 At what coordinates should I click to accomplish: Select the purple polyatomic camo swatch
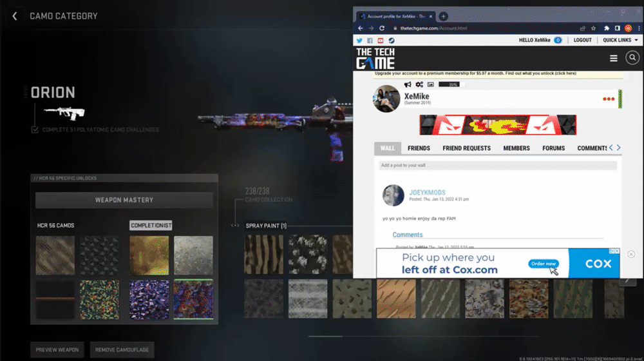click(149, 300)
